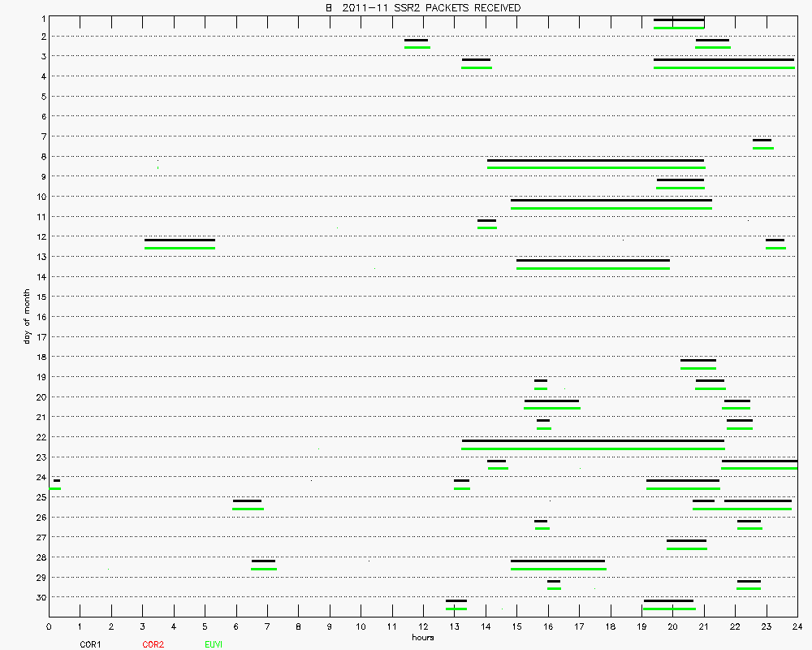Image resolution: width=812 pixels, height=650 pixels.
Task: Click the black bar on day 7 near hour 23
Action: coord(762,140)
